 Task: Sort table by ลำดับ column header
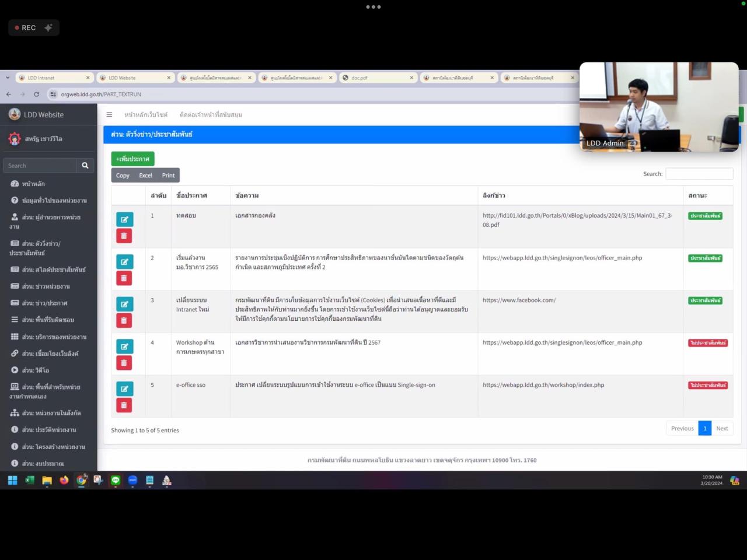[x=158, y=195]
